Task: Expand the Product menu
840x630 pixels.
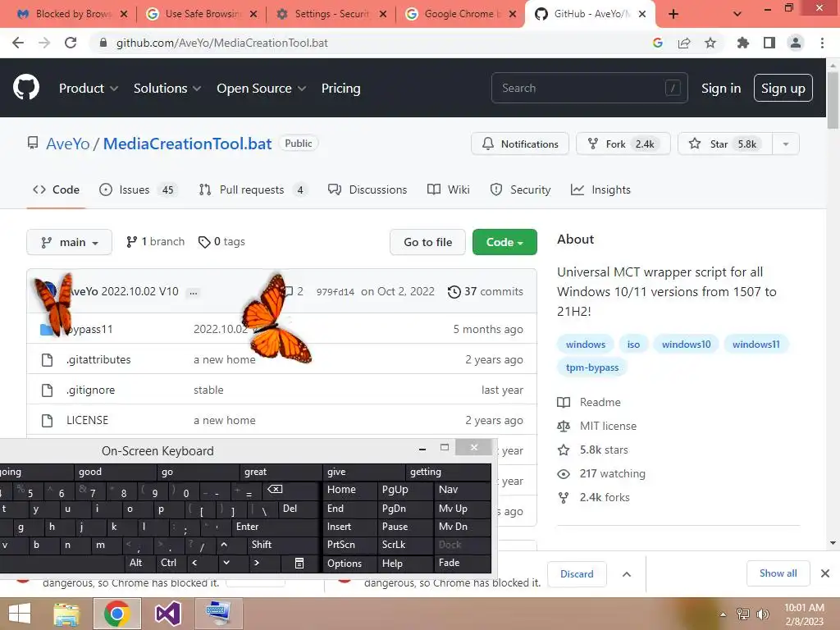Action: click(89, 88)
